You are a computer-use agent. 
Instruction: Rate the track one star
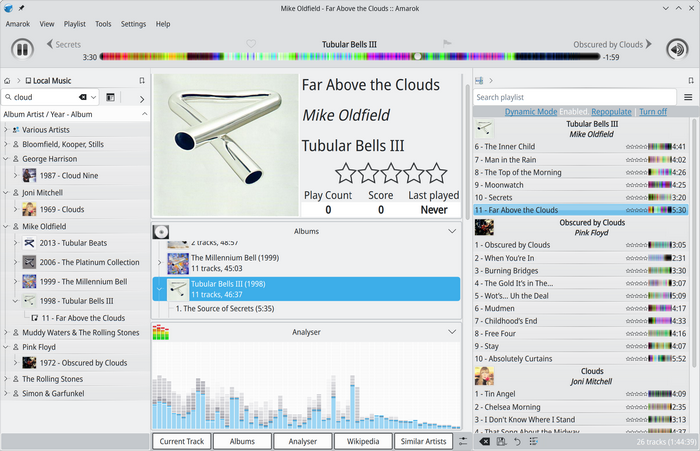click(x=346, y=173)
